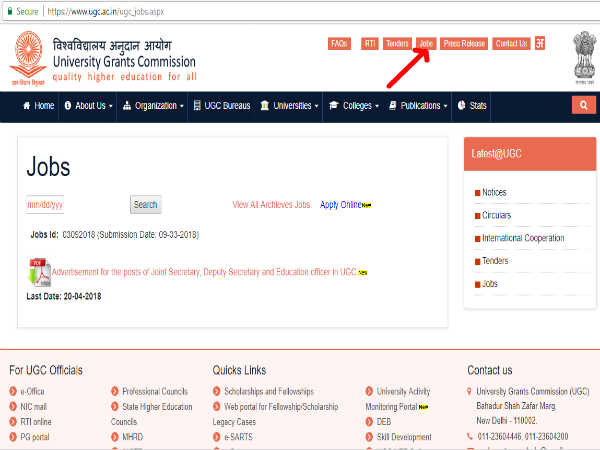
Task: Open Stats in the navigation bar
Action: click(472, 106)
